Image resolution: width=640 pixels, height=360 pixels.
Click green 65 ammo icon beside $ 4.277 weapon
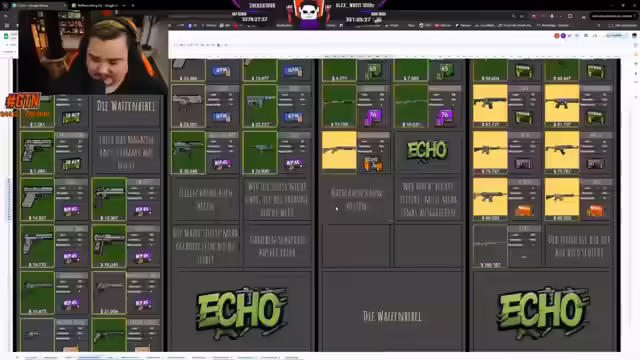373,71
